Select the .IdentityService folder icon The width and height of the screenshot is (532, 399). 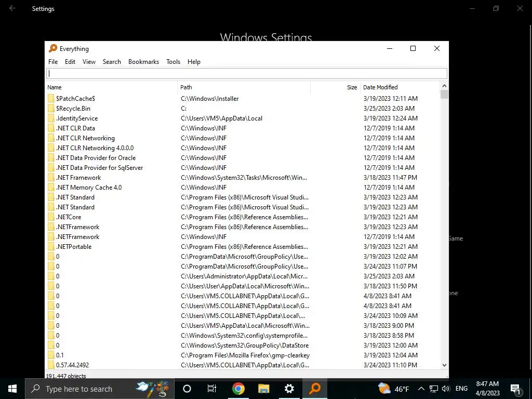point(51,118)
